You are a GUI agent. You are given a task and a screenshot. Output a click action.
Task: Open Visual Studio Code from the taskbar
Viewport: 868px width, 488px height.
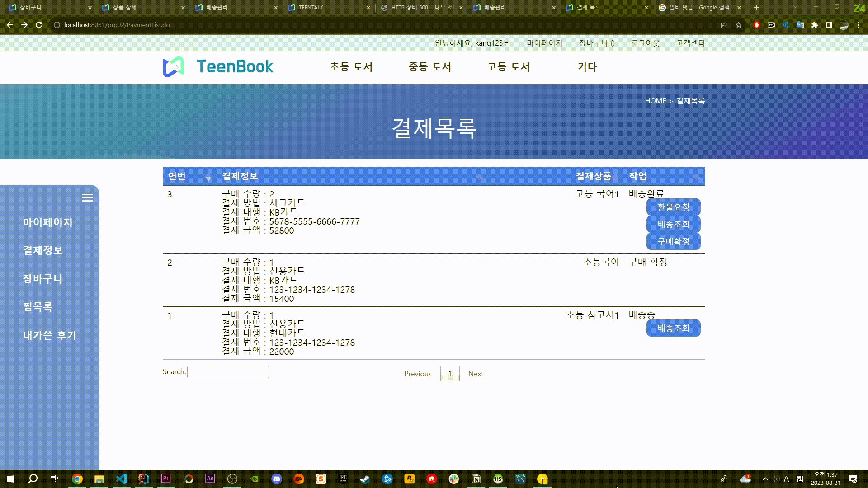coord(122,479)
